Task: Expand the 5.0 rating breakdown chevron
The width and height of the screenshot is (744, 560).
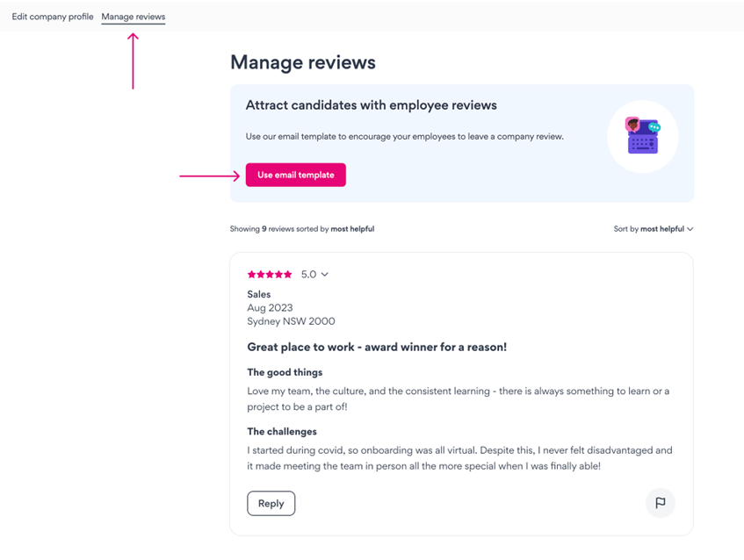Action: click(325, 275)
